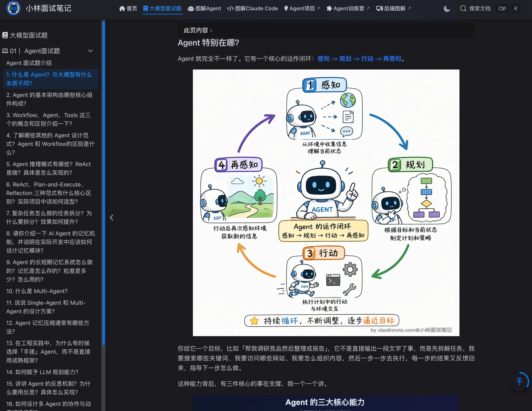532x411 pixels.
Task: Open question 8 AI Agent 的记忆机制
Action: (51, 242)
